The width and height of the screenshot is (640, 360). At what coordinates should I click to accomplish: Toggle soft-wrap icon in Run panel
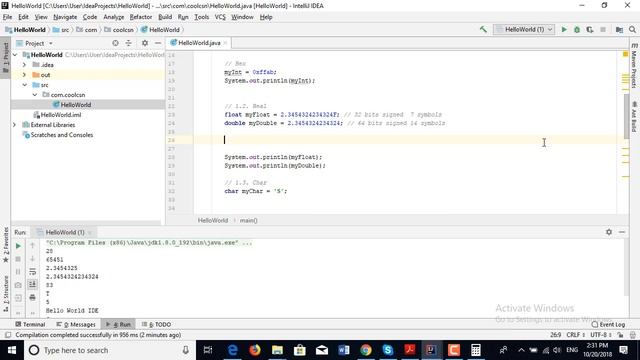33,272
